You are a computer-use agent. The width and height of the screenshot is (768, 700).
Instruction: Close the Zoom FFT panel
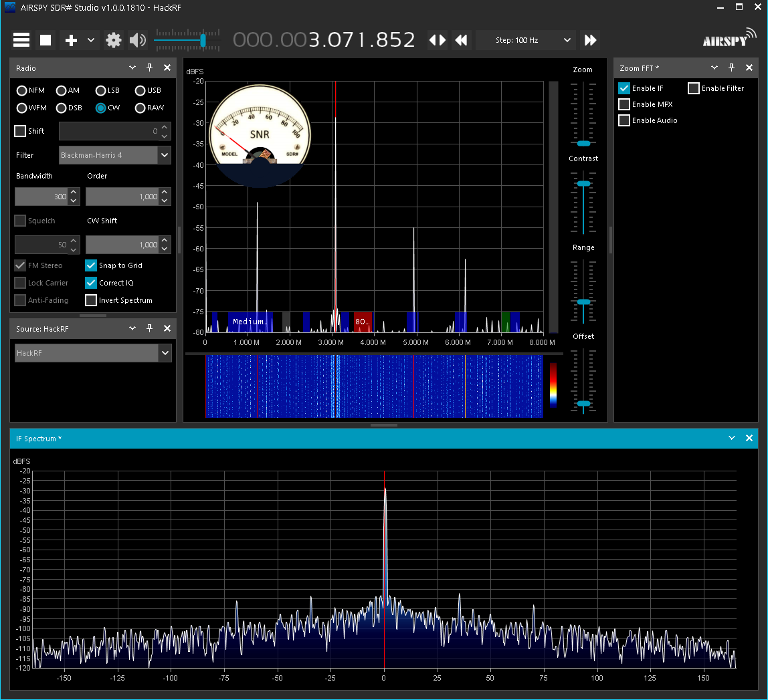click(749, 68)
